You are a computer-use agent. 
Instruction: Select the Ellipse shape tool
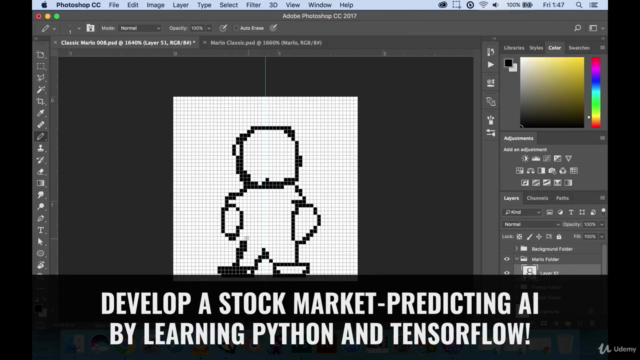[x=40, y=253]
